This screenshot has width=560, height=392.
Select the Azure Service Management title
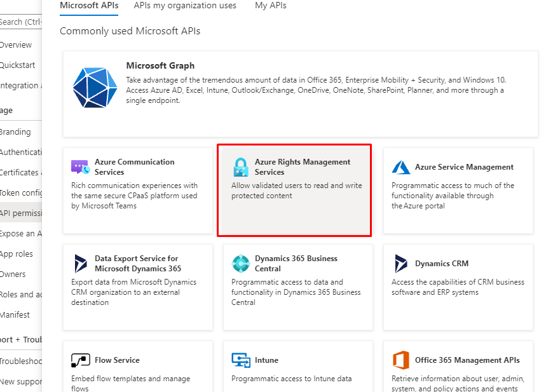click(464, 167)
